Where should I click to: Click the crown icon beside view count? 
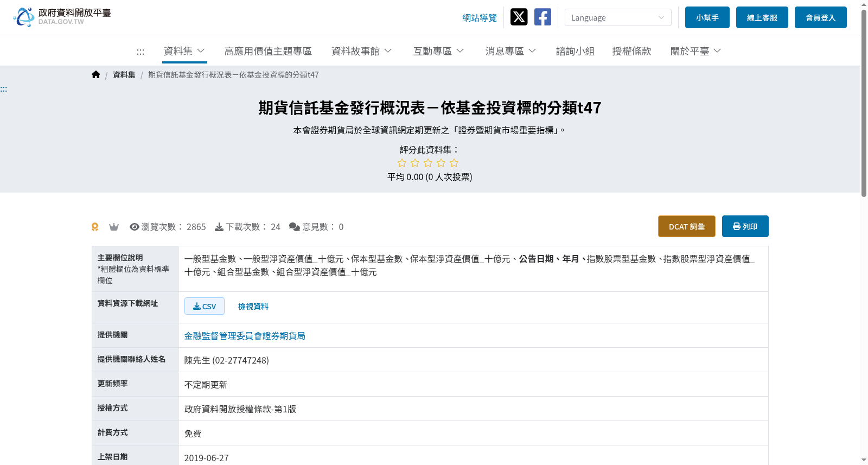click(x=114, y=227)
